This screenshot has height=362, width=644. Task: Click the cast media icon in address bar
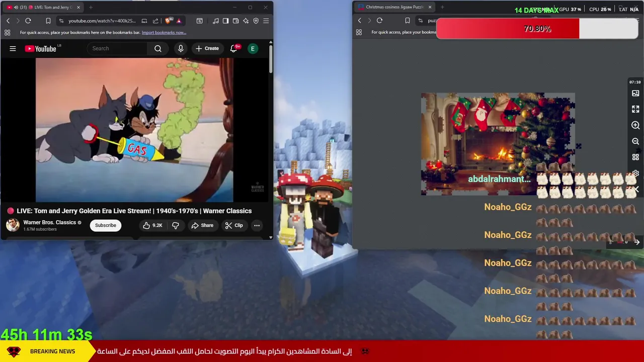click(144, 21)
